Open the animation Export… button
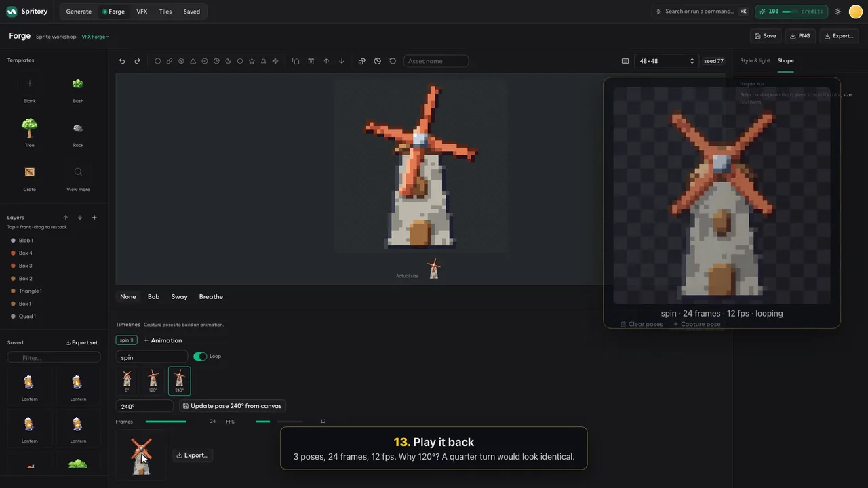Image resolution: width=868 pixels, height=488 pixels. 192,455
